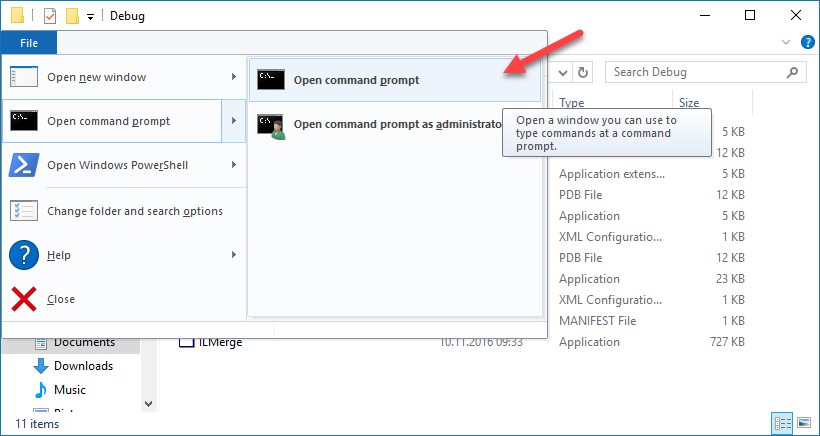Minimize the Debug window
Image resolution: width=820 pixels, height=436 pixels.
click(x=704, y=16)
